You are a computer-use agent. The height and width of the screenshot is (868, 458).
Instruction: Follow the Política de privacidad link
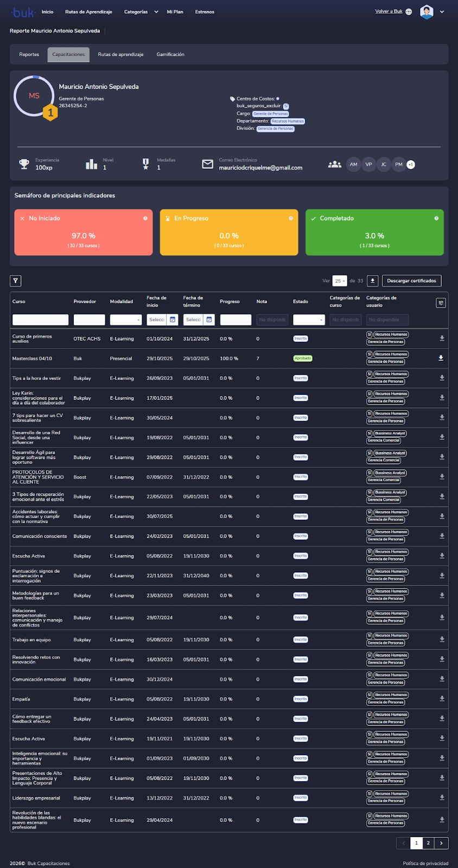(x=425, y=863)
